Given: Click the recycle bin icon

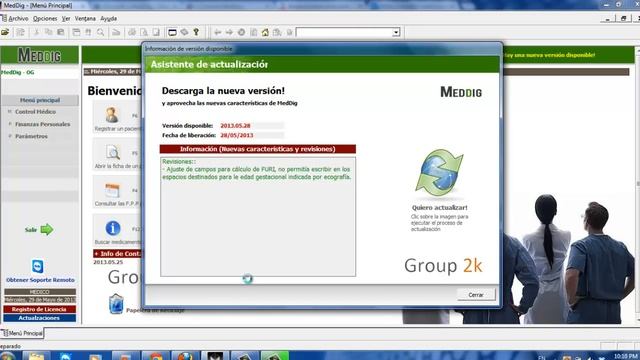Looking at the screenshot, I should tap(116, 304).
